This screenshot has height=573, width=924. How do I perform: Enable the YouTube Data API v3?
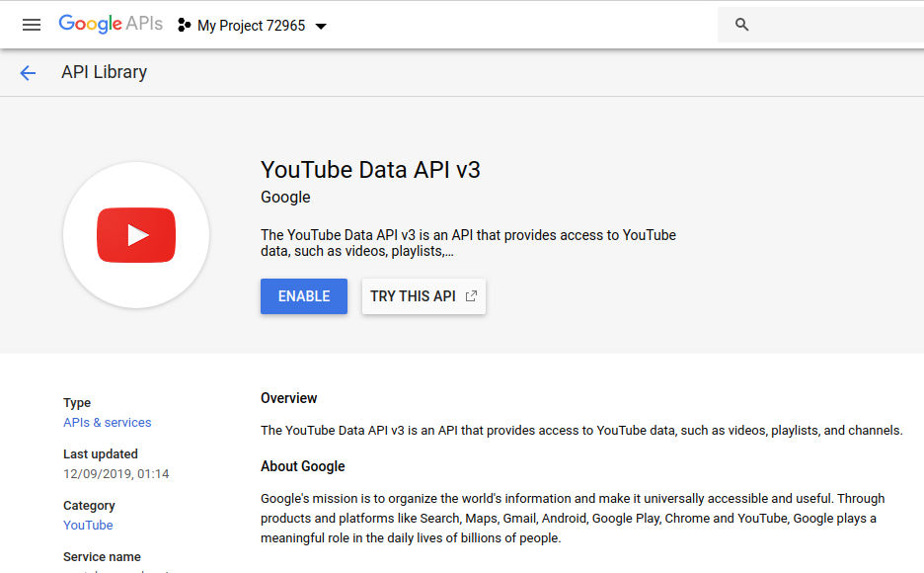coord(304,296)
